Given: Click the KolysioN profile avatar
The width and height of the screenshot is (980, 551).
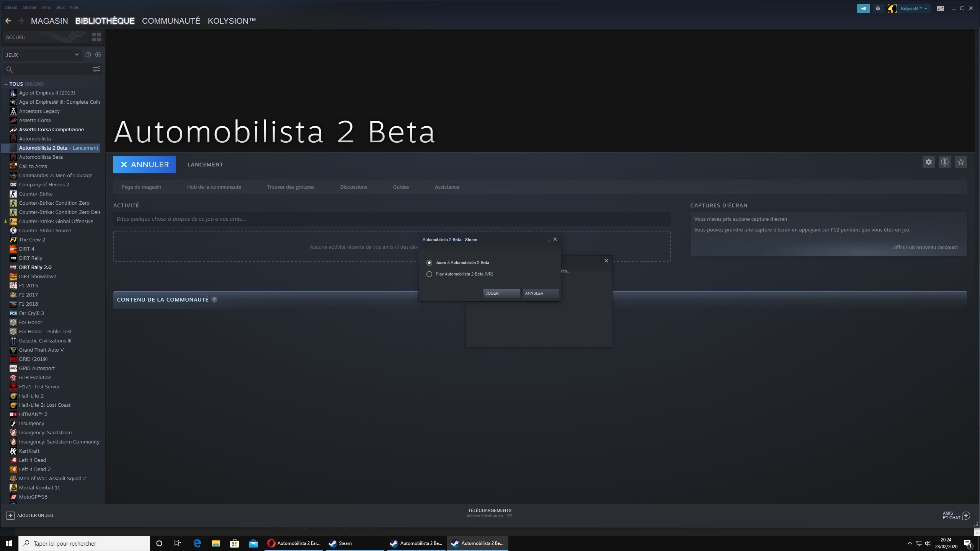Looking at the screenshot, I should 892,8.
